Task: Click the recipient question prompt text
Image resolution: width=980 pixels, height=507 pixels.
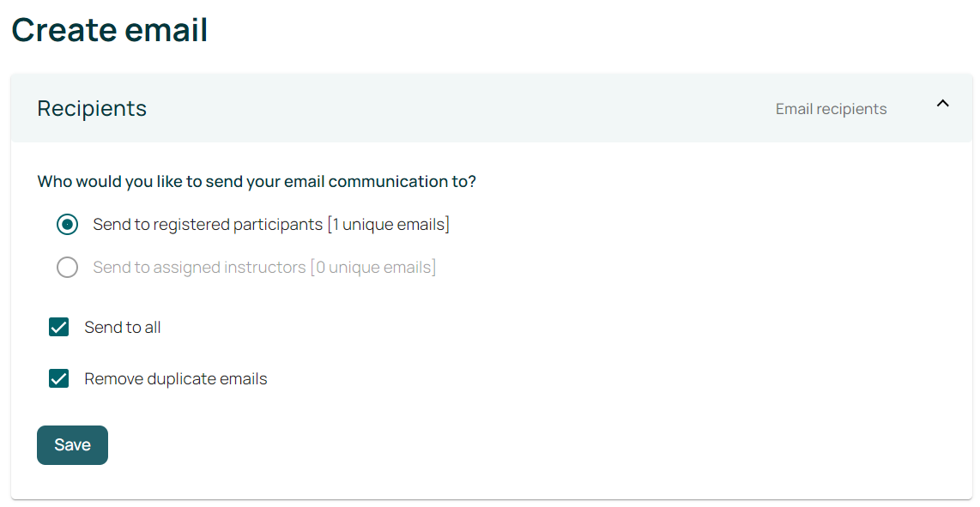Action: point(257,182)
